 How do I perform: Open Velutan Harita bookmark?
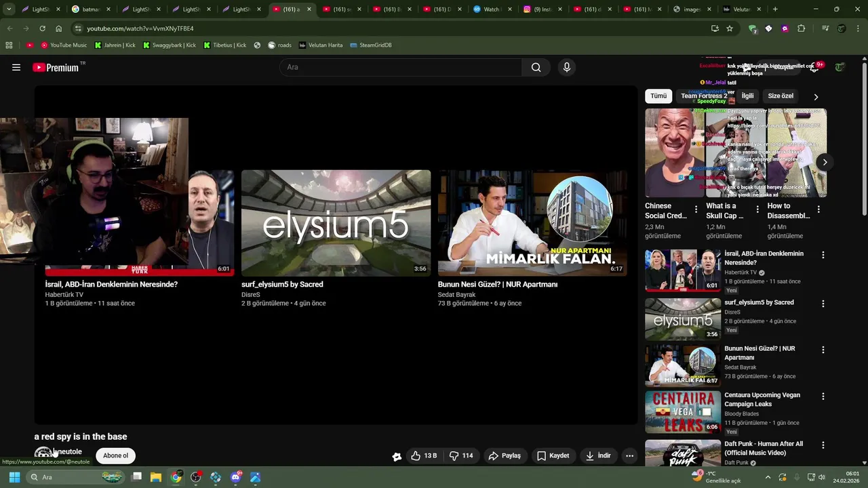(x=321, y=45)
